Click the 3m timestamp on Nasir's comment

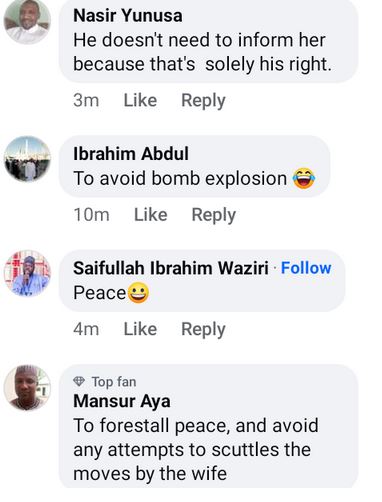pos(86,100)
